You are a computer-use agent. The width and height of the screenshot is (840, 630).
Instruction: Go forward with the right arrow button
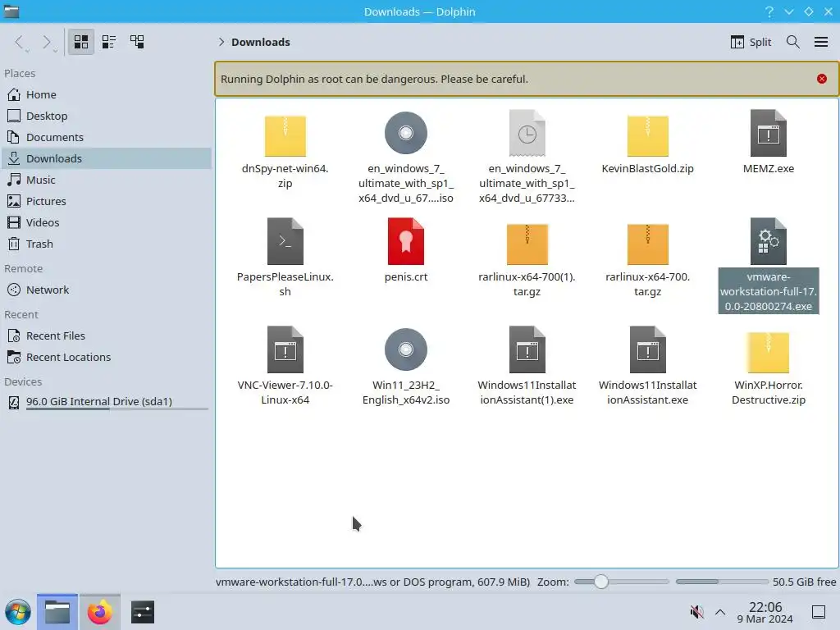47,42
